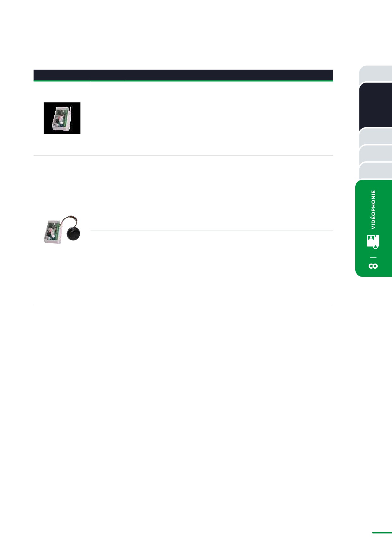The width and height of the screenshot is (392, 555).
Task: Select the middle of the three lower gray tabs
Action: click(x=376, y=153)
